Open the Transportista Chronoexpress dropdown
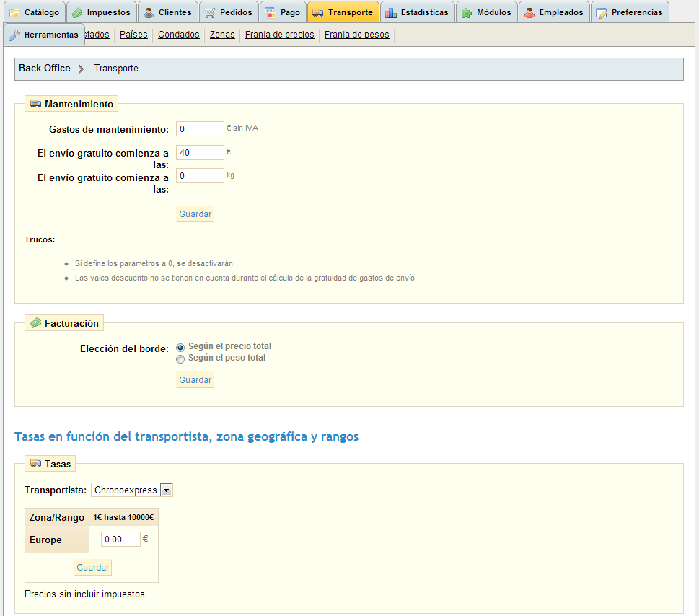699x616 pixels. 131,490
